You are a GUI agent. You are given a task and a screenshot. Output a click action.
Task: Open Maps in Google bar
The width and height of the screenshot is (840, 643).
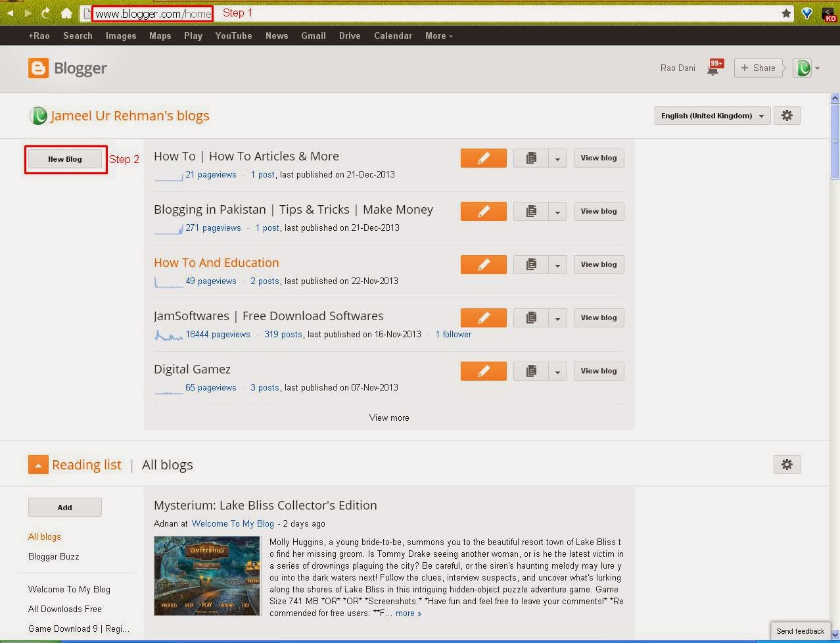click(x=160, y=36)
